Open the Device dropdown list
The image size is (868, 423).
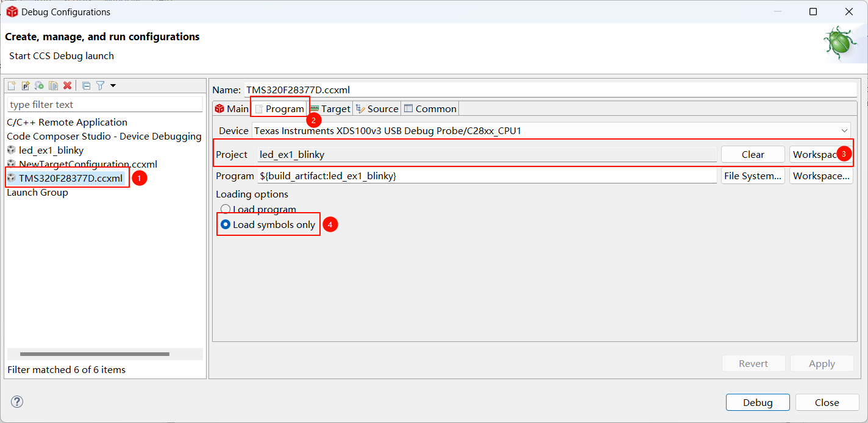[844, 130]
